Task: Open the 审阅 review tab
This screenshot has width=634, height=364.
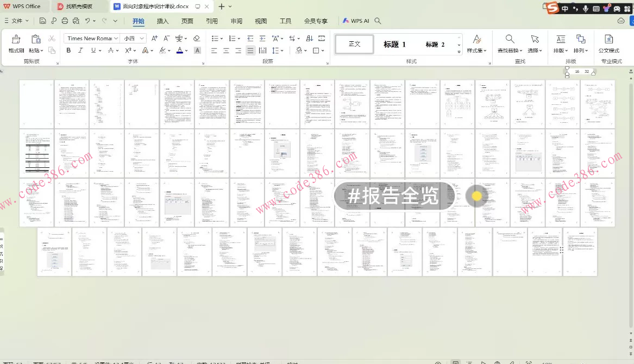Action: (x=236, y=21)
